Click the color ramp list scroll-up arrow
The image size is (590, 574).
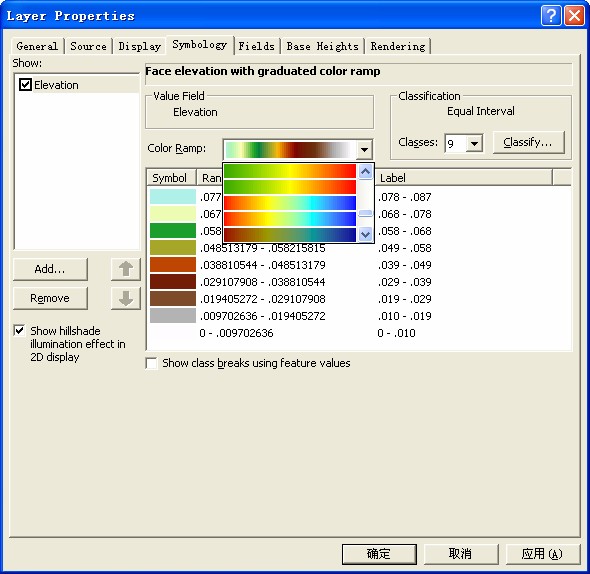point(365,172)
